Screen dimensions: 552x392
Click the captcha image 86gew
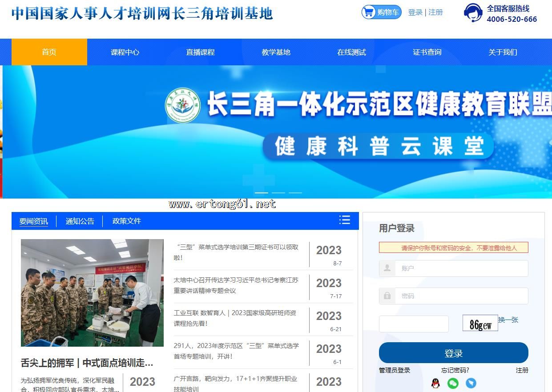click(480, 324)
